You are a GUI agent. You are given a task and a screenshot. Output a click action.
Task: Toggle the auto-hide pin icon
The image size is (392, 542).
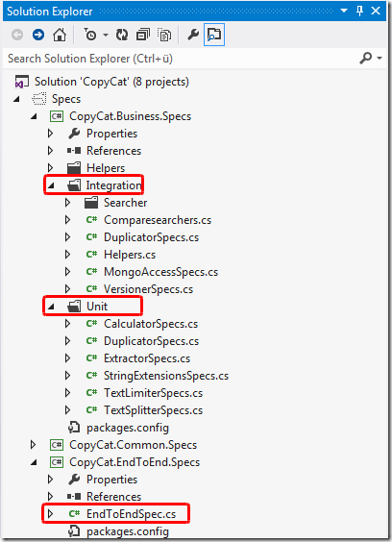(x=359, y=12)
